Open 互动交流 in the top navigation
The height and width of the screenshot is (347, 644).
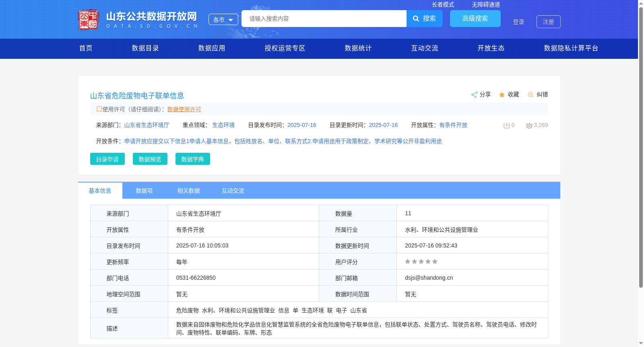click(425, 48)
